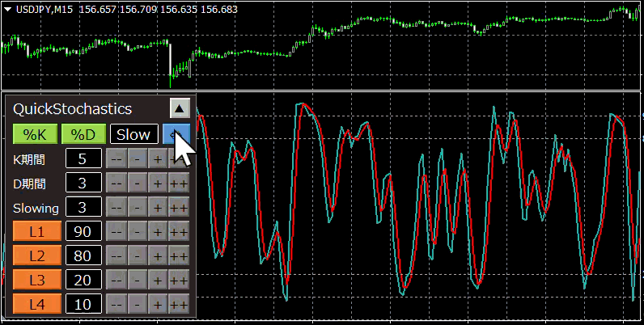Image resolution: width=644 pixels, height=325 pixels.
Task: Click the high price value 156.709
Action: coord(138,10)
